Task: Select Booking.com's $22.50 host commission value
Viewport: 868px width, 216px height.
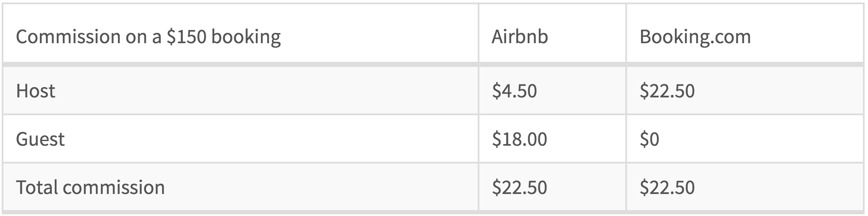Action: [667, 91]
